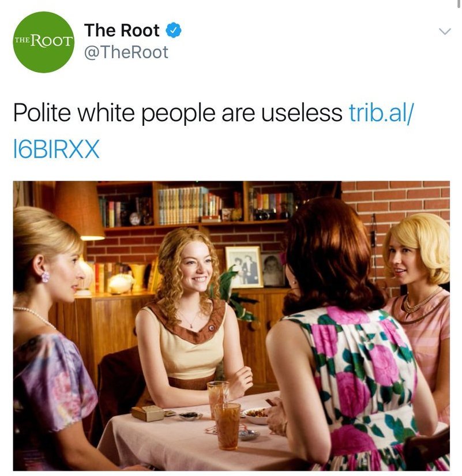The height and width of the screenshot is (476, 462).
Task: Click the iced tea glass in the photo
Action: pos(227,426)
